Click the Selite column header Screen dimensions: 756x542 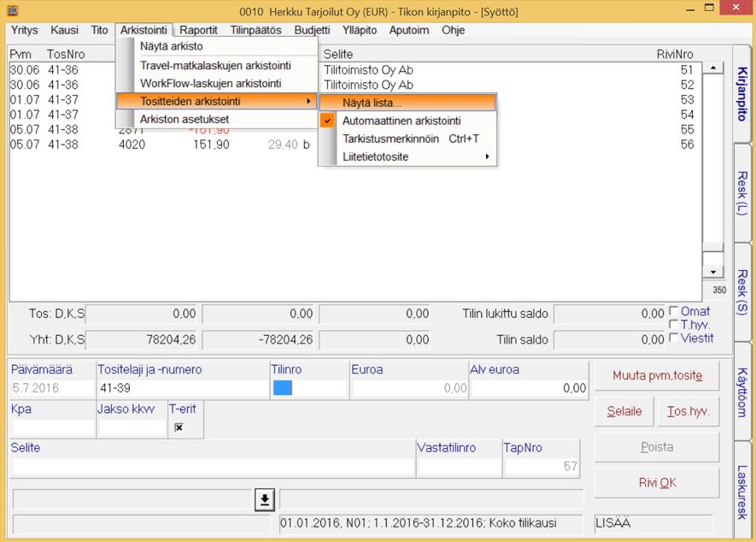[x=338, y=54]
